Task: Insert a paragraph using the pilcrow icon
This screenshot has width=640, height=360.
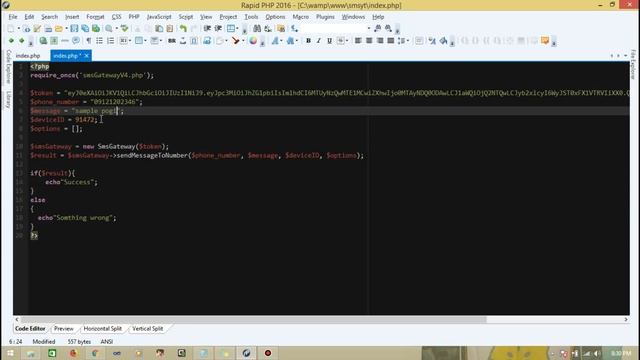Action: pos(89,41)
